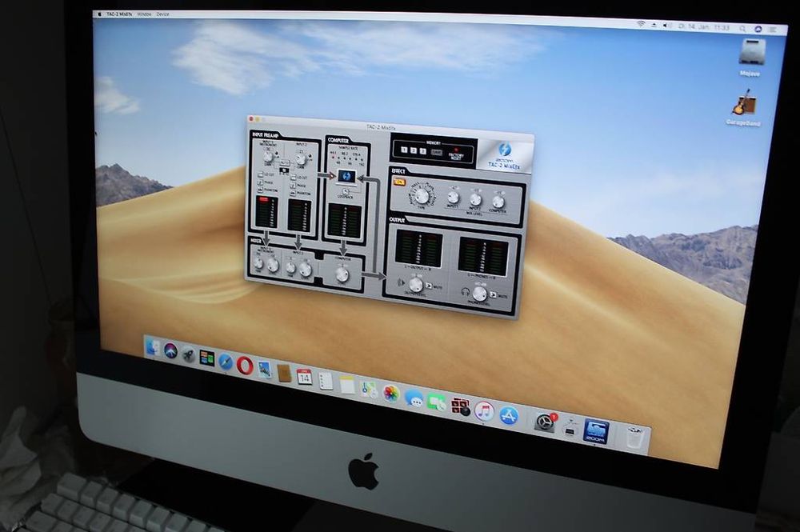
Task: Click Wi-Fi status icon in menu bar
Action: (642, 23)
